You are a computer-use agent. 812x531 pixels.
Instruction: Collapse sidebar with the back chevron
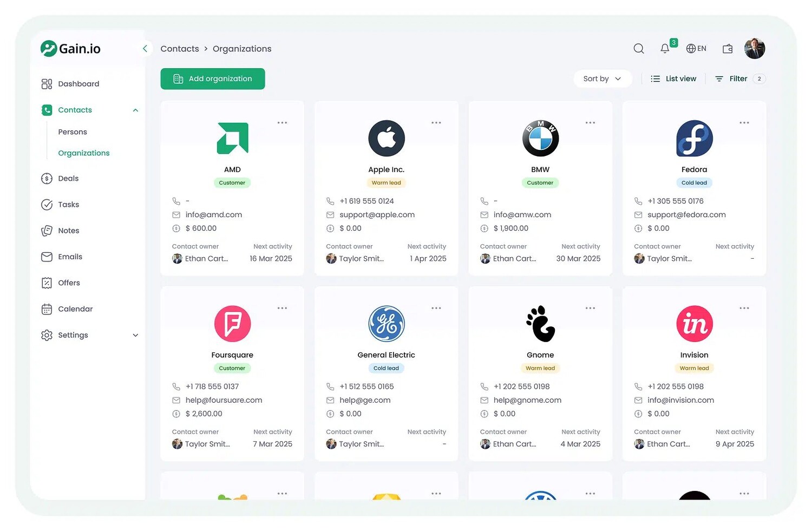(145, 49)
